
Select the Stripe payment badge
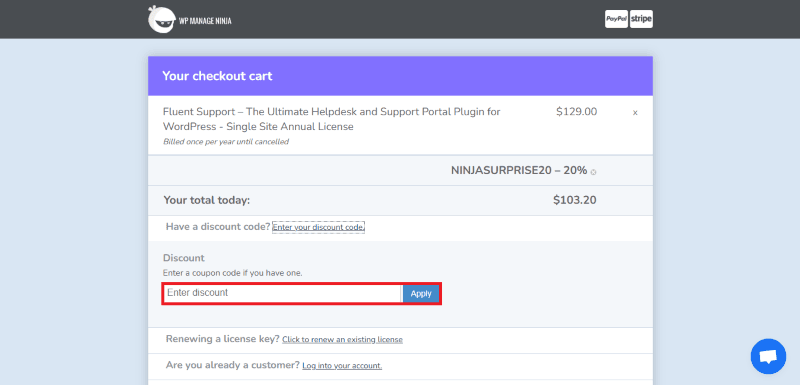[641, 19]
